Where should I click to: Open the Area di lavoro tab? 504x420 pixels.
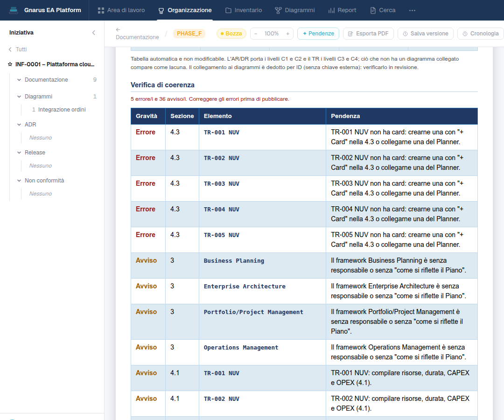point(121,10)
